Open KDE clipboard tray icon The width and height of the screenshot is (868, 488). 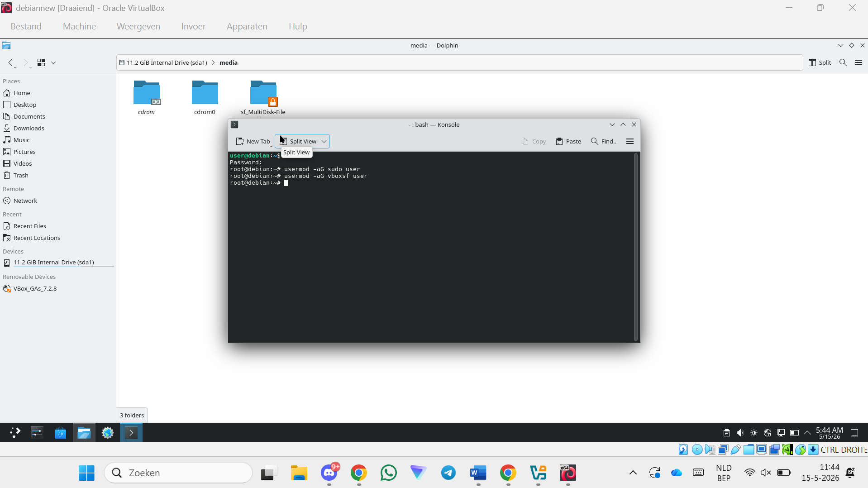(x=727, y=433)
